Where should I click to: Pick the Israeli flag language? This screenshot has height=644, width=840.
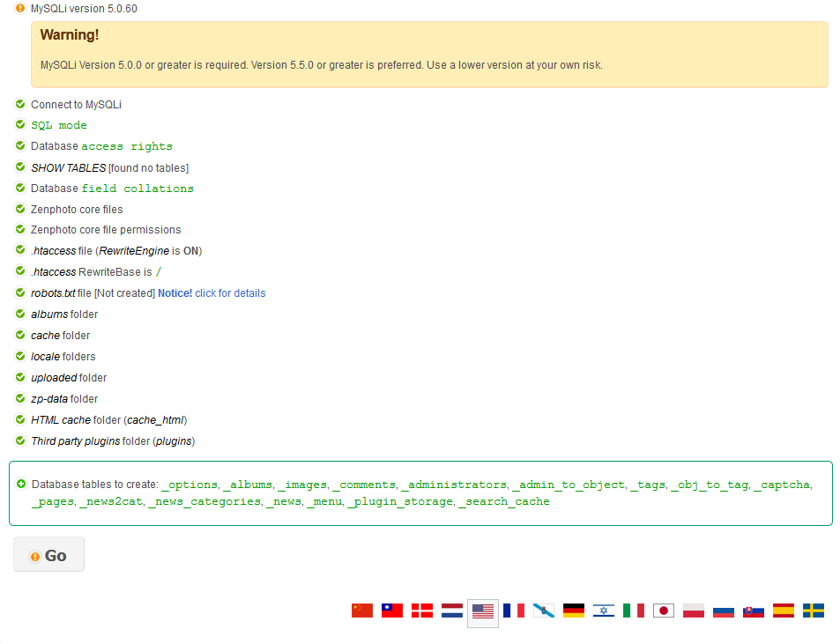pyautogui.click(x=604, y=611)
